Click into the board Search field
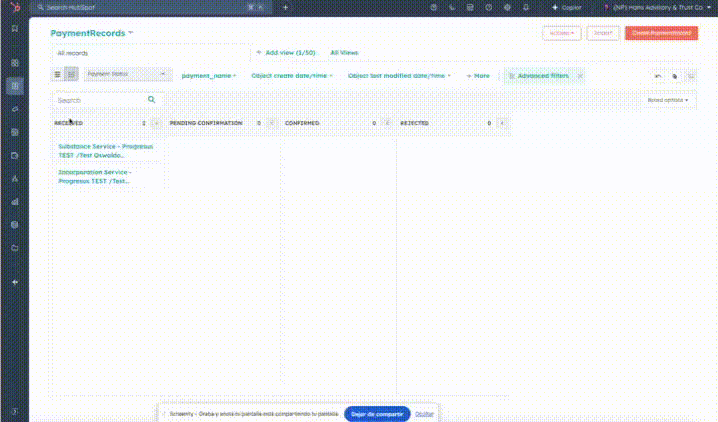This screenshot has height=422, width=718. tap(98, 100)
